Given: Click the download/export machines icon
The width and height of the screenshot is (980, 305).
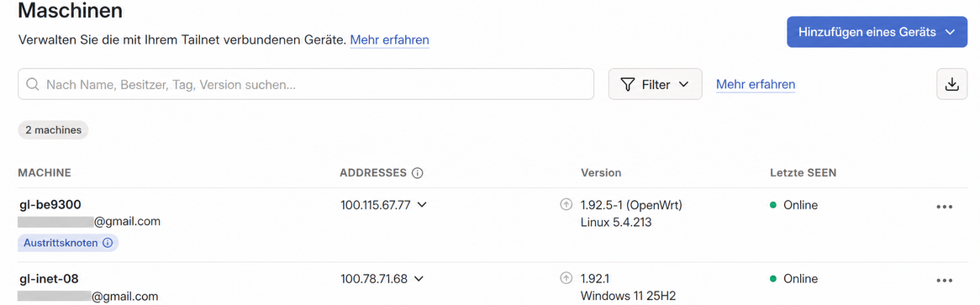Looking at the screenshot, I should tap(952, 84).
